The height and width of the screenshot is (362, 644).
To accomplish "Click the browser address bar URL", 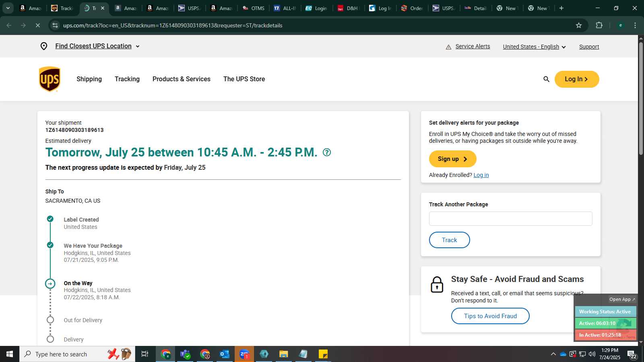I will tap(173, 25).
